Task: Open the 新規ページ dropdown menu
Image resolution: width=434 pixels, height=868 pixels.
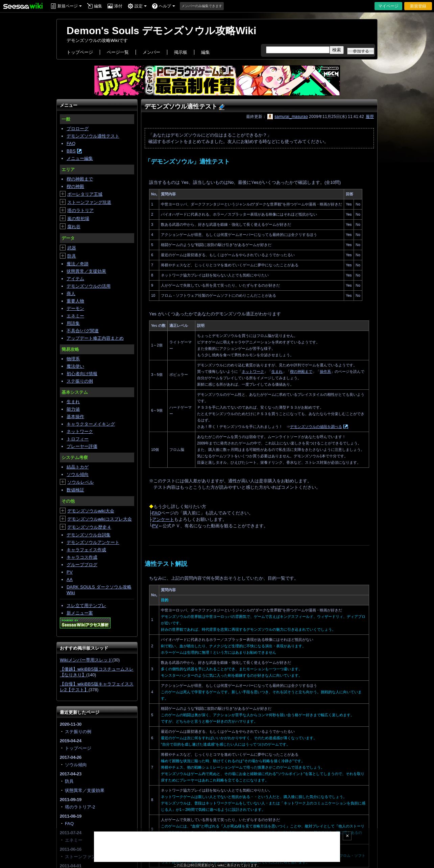Action: pyautogui.click(x=66, y=6)
